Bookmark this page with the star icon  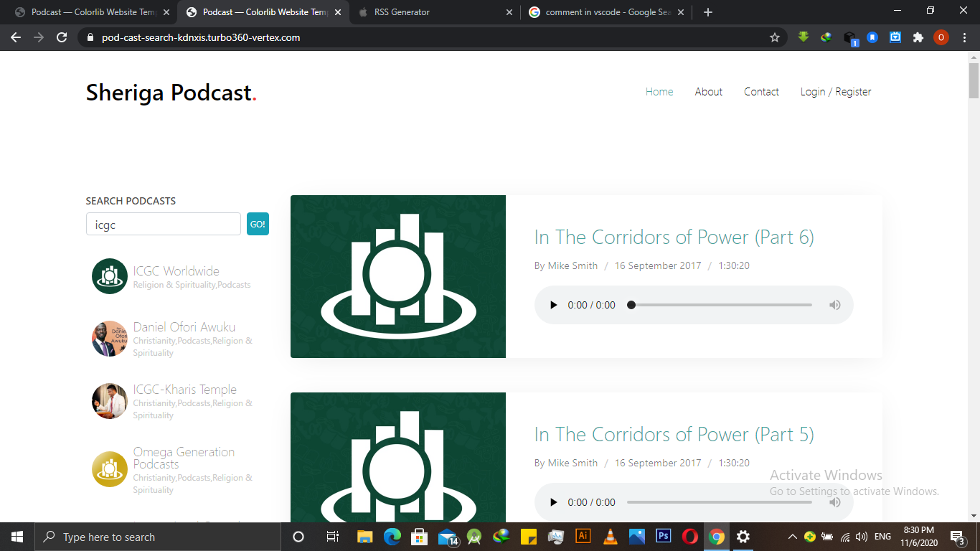[775, 37]
